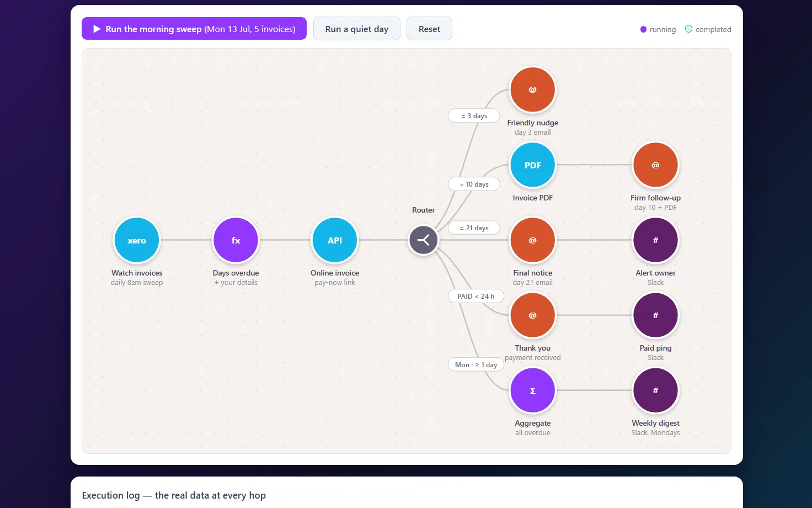
Task: Click the 'Router' label text
Action: tap(424, 210)
